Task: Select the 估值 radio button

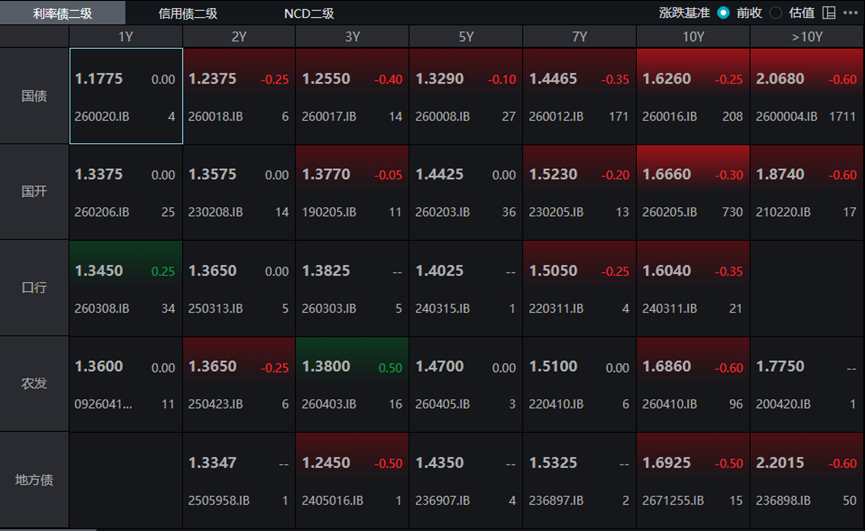Action: [776, 13]
